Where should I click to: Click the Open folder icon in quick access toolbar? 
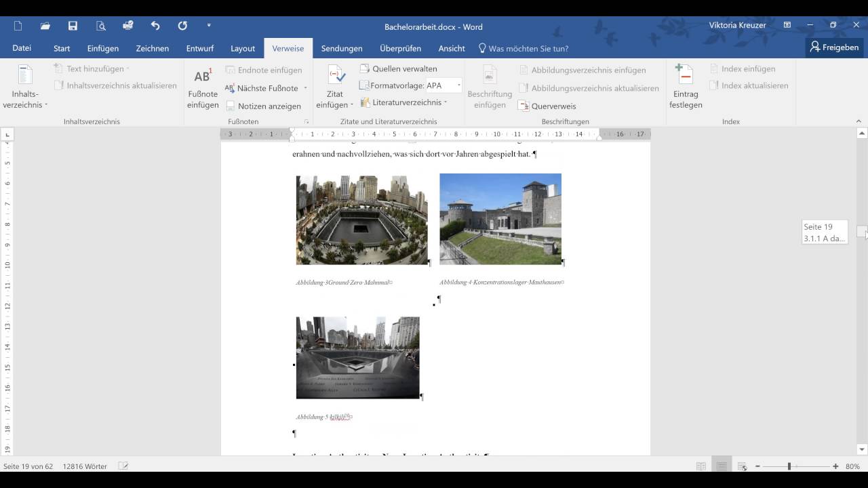(45, 26)
